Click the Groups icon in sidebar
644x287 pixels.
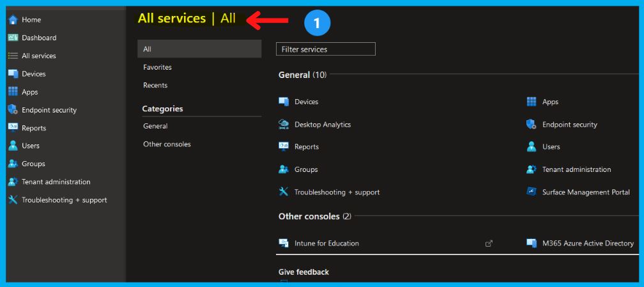(x=13, y=164)
